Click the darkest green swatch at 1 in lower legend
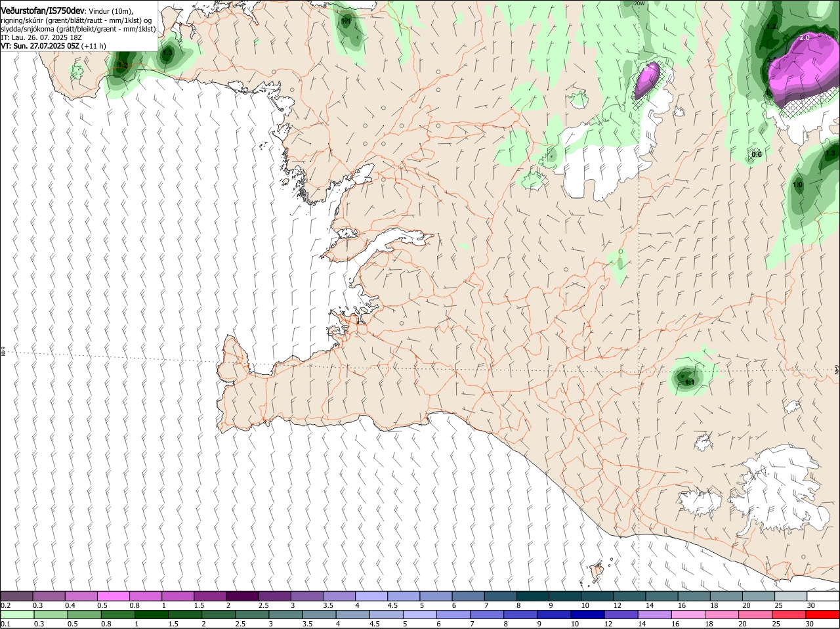 (151, 614)
